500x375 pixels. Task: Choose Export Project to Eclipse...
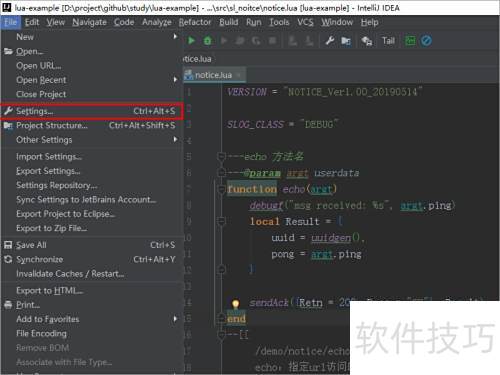[x=91, y=214]
